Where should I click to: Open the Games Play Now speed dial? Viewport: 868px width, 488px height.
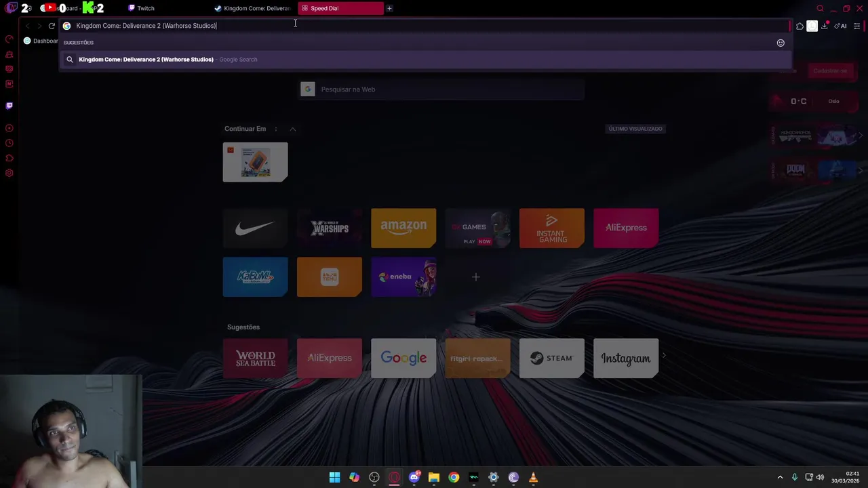477,228
